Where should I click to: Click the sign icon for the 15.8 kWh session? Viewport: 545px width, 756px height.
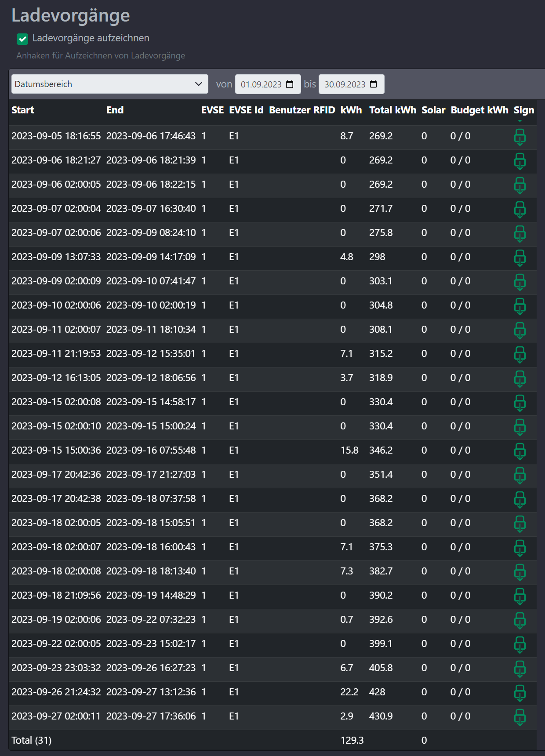(520, 451)
